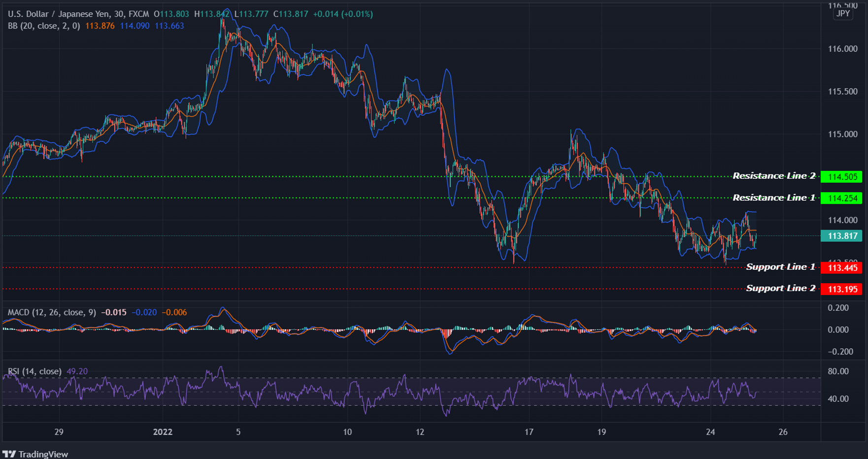Open symbol search via the U.S. Dollar / Japanese Yen title
868x459 pixels.
point(59,14)
